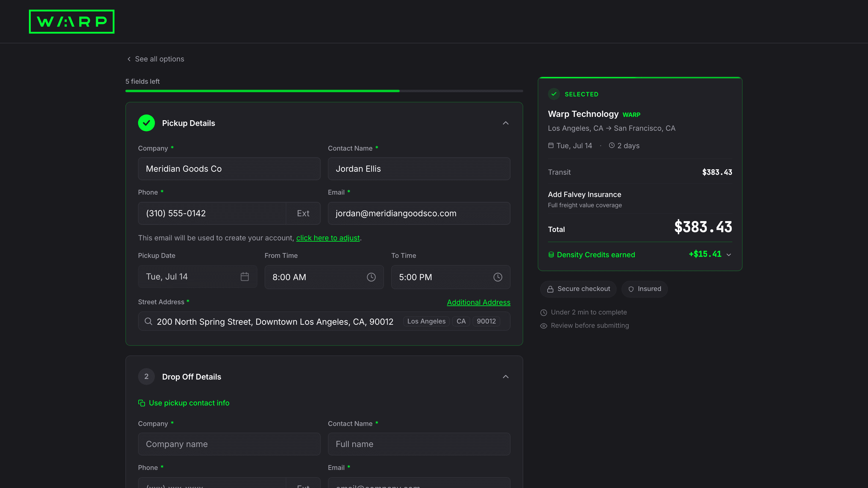Screen dimensions: 868x488
Task: Click the pickup phone Ext field
Action: (303, 213)
